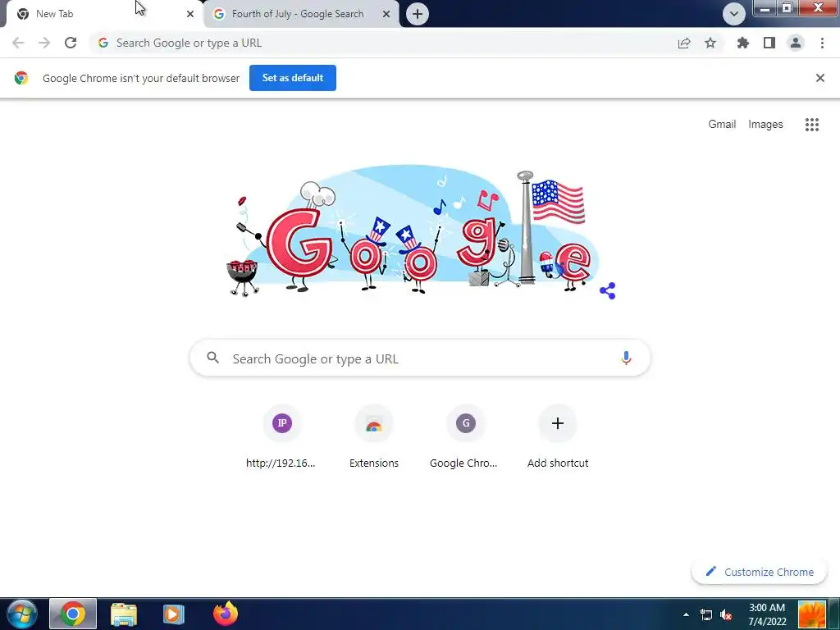
Task: Open the Extensions puzzle icon
Action: coord(743,43)
